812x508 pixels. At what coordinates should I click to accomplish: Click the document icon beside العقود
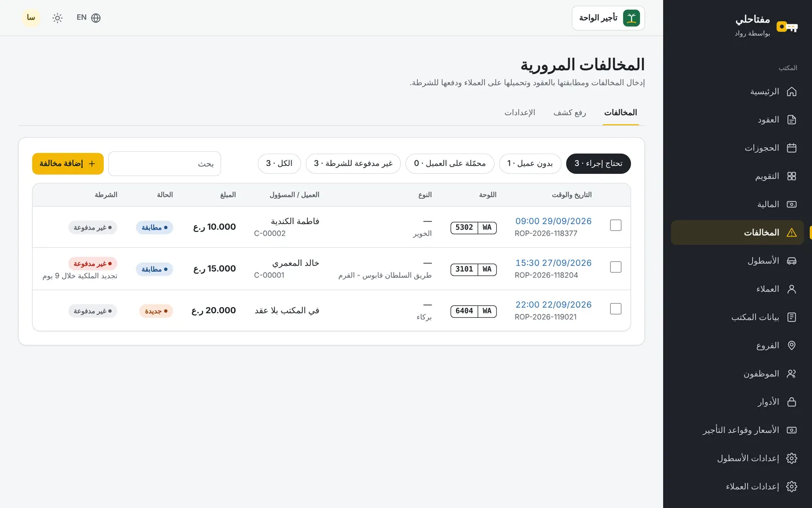(792, 120)
